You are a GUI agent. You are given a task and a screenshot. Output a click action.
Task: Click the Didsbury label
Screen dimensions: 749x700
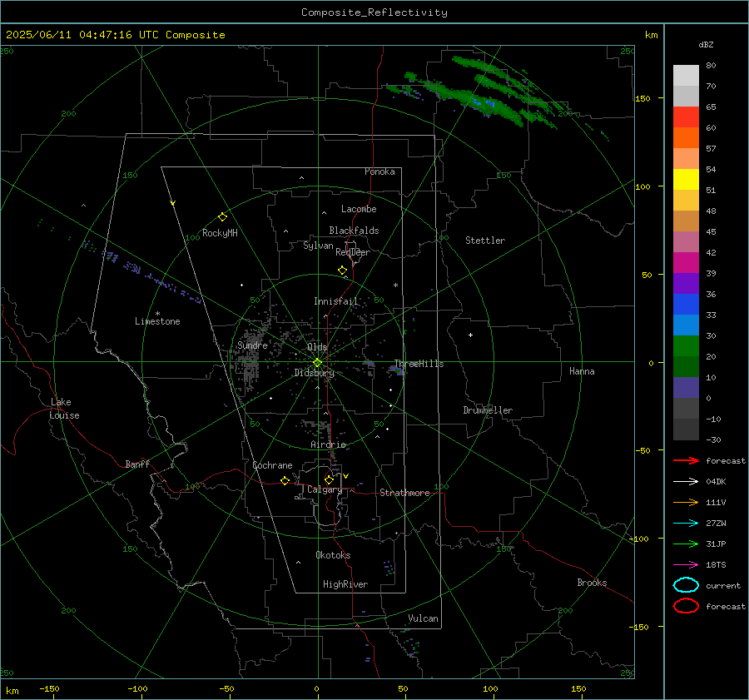pyautogui.click(x=314, y=373)
